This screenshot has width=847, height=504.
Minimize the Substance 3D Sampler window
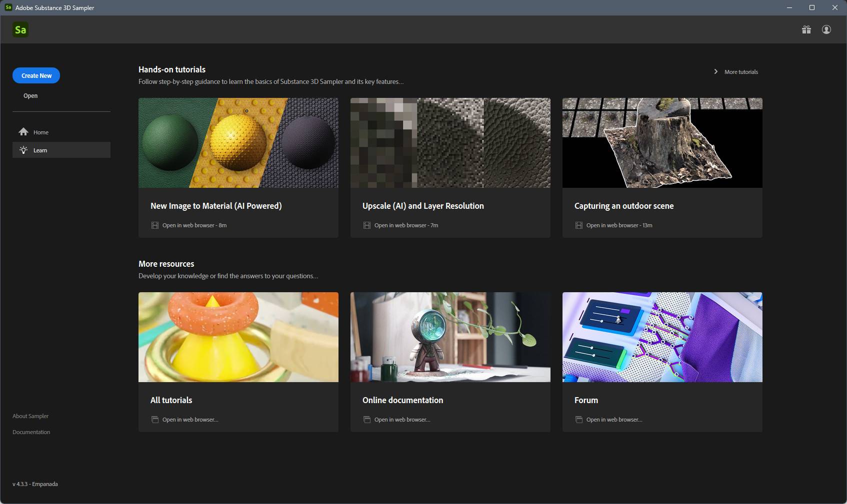click(x=789, y=7)
